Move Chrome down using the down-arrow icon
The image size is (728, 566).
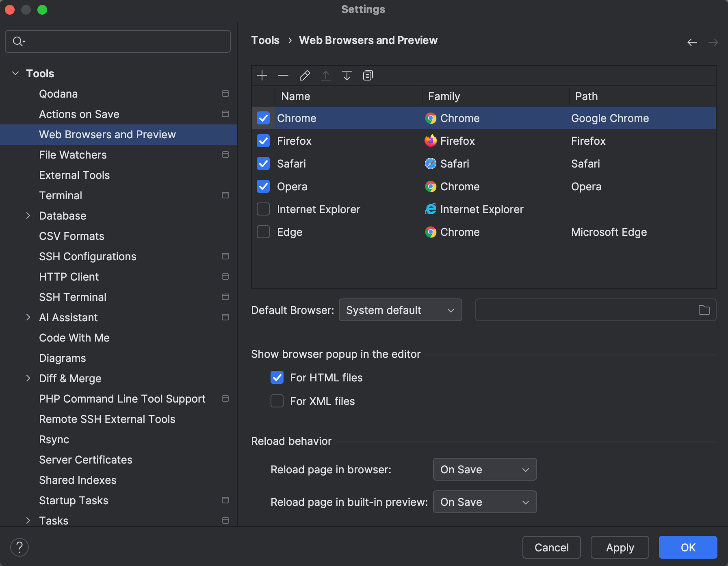347,75
